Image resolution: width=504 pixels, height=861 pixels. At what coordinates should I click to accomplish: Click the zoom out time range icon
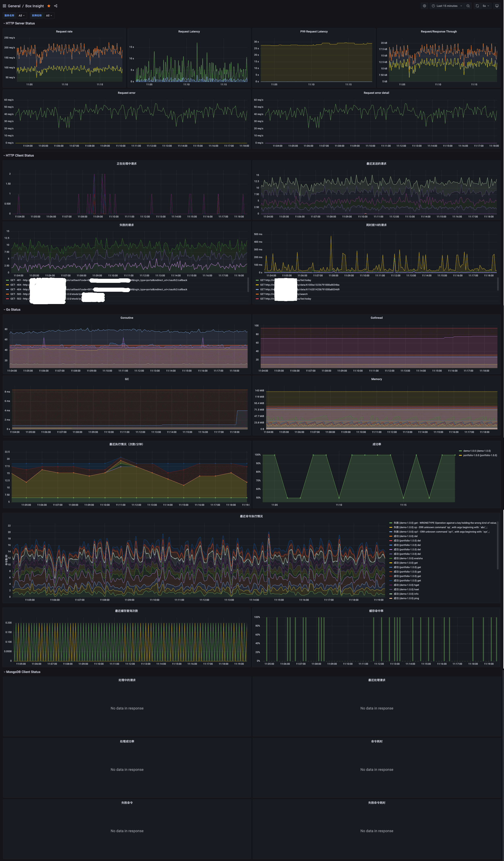[468, 6]
